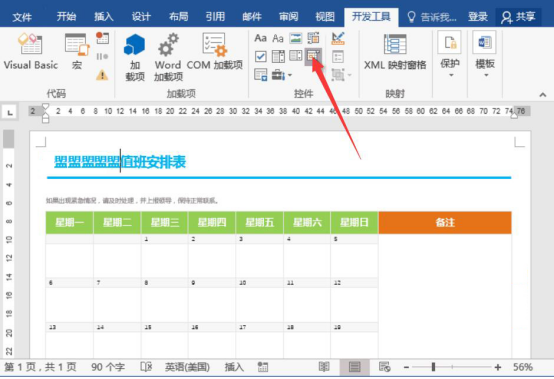Switch to the 插入 tab
The image size is (554, 379).
(104, 16)
